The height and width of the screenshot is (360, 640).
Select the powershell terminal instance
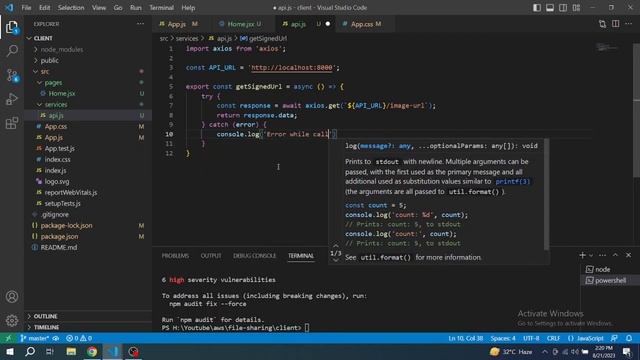610,280
